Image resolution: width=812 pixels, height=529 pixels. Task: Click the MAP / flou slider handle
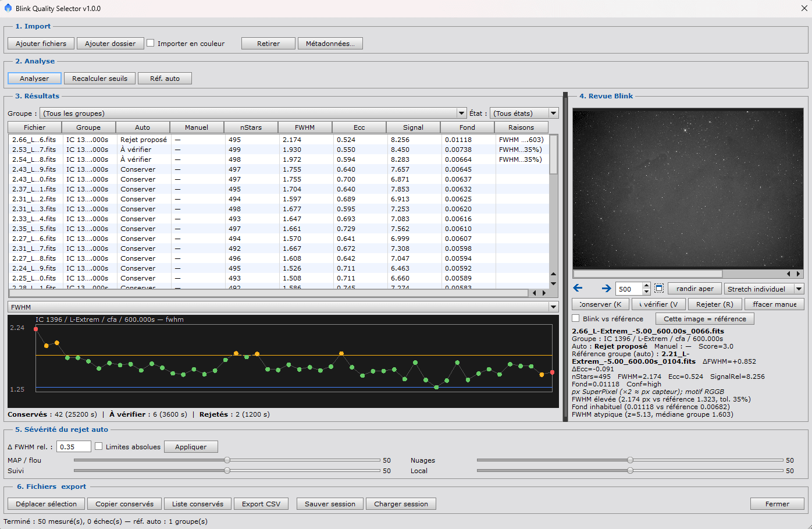pyautogui.click(x=227, y=460)
